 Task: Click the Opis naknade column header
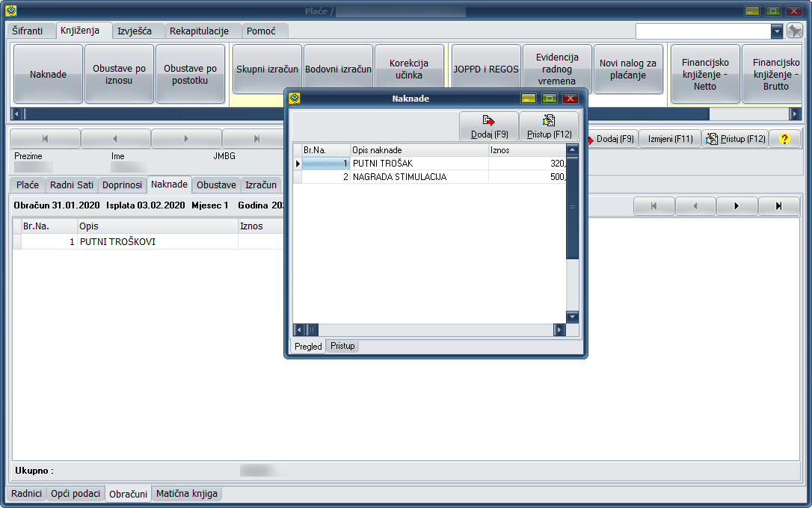click(x=419, y=150)
